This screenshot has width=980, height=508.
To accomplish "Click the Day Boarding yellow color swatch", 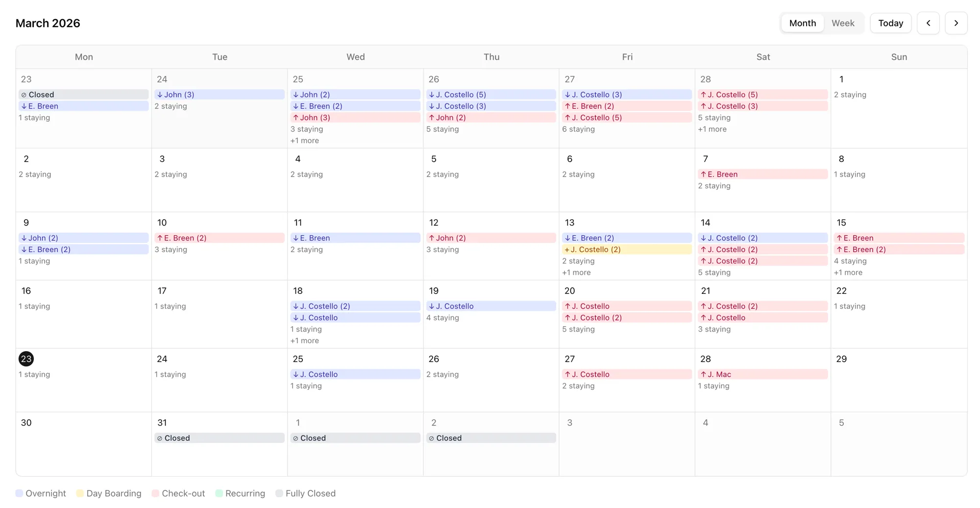I will tap(80, 493).
